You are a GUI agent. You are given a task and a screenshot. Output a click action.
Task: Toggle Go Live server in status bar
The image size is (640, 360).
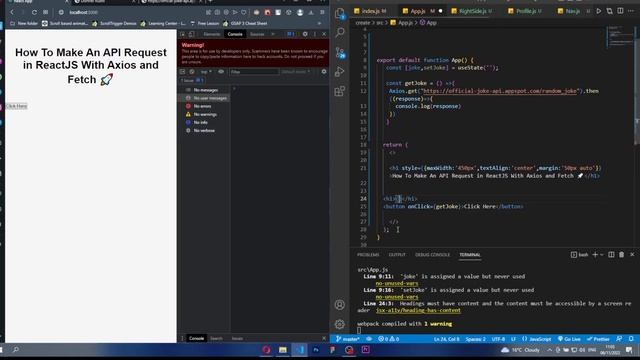coord(569,339)
